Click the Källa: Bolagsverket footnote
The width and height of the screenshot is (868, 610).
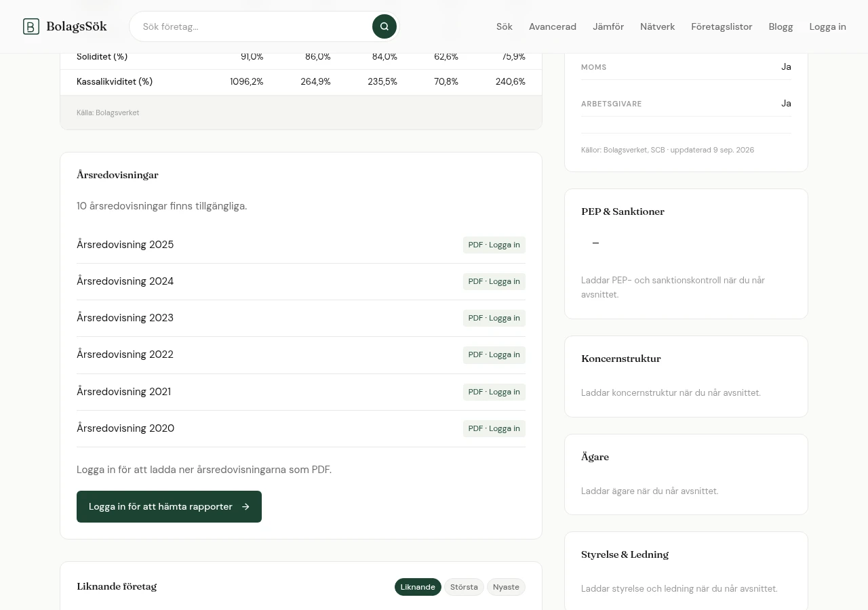point(108,113)
